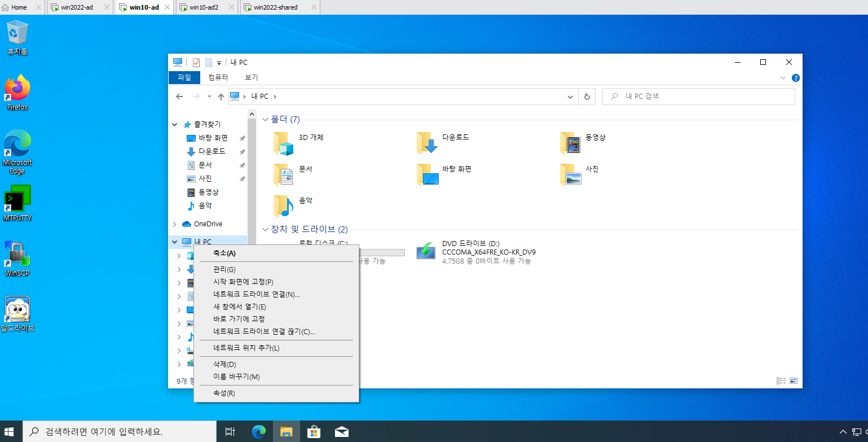
Task: Choose 이름 바꾸기(M) in context menu
Action: coord(276,377)
